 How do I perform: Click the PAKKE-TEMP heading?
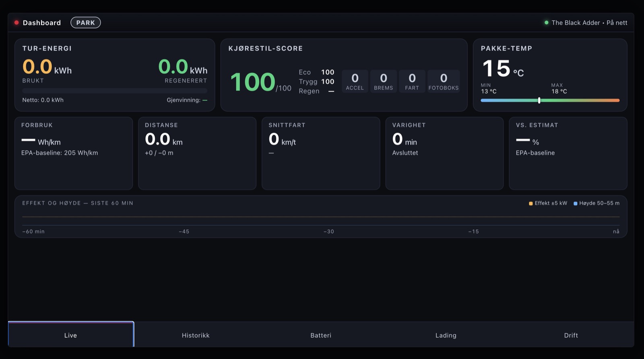tap(506, 48)
